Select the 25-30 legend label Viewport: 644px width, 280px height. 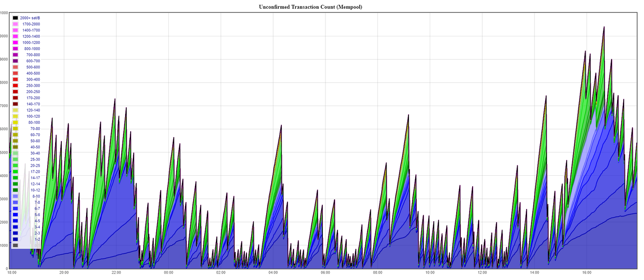(x=35, y=159)
